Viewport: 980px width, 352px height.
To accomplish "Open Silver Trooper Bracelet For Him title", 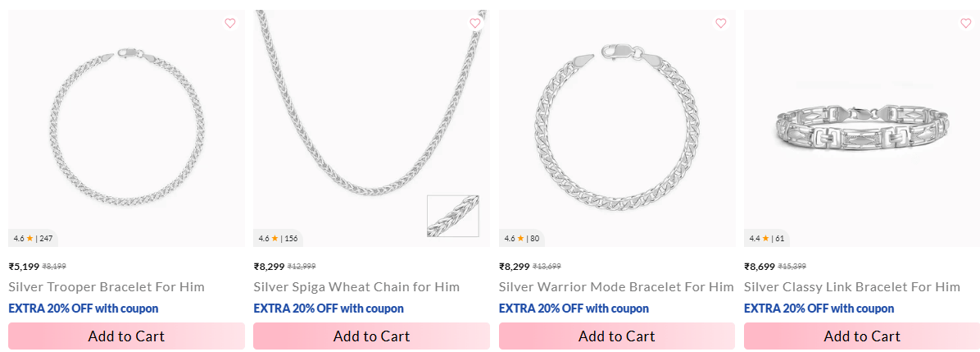I will [107, 287].
